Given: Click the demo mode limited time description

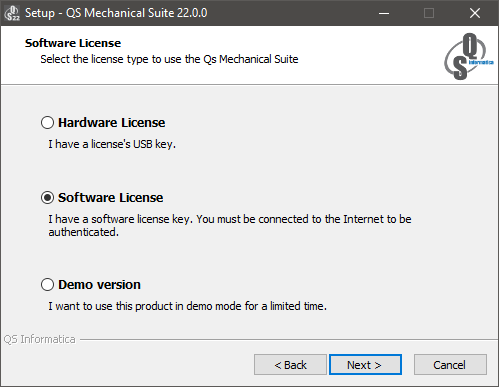Looking at the screenshot, I should coord(187,306).
